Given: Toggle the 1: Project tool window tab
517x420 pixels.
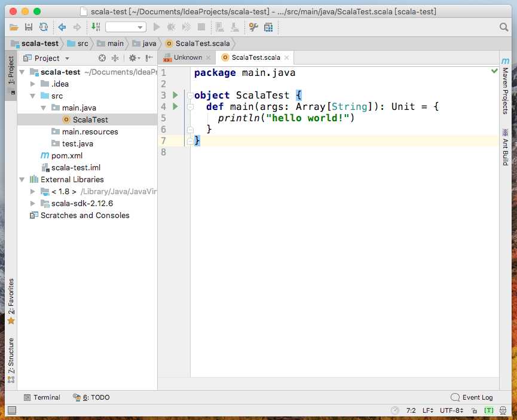Looking at the screenshot, I should pyautogui.click(x=11, y=76).
